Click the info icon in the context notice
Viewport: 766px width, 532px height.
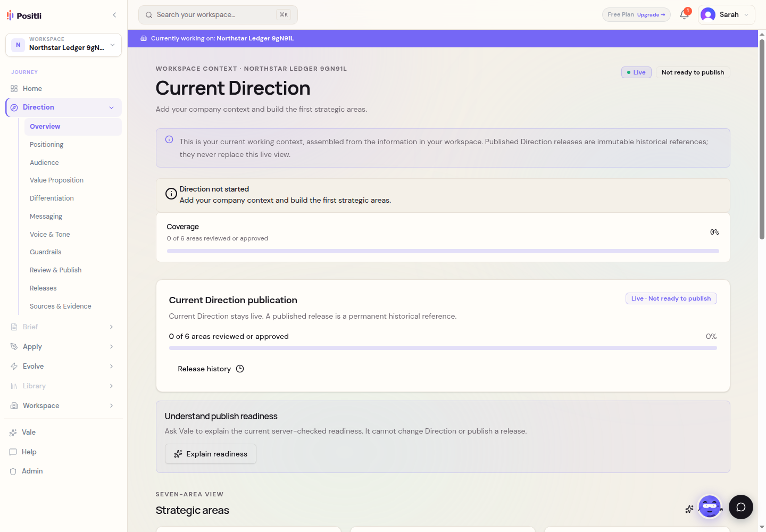tap(169, 139)
